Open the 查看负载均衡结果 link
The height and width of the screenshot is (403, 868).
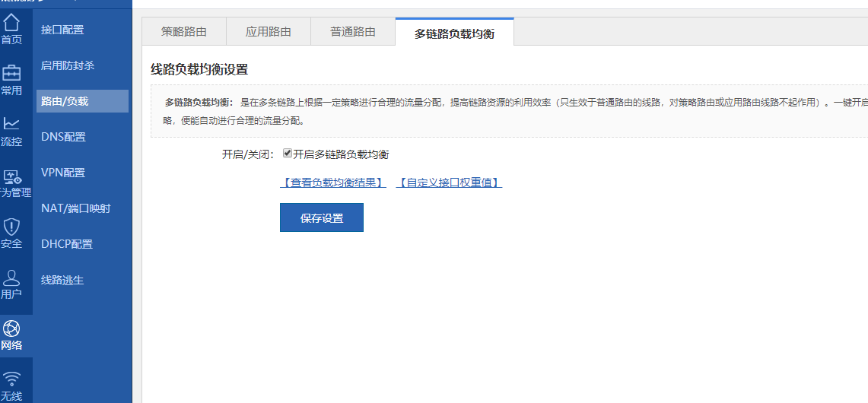pyautogui.click(x=333, y=182)
